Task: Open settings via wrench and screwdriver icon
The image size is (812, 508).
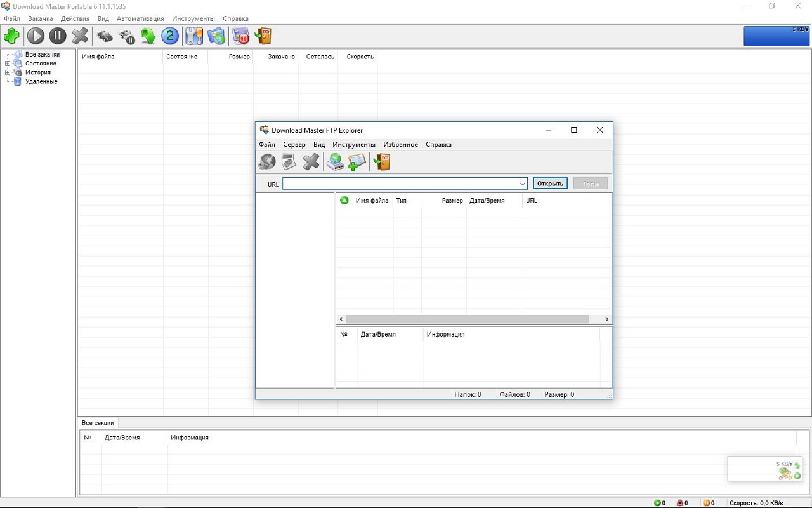Action: (x=193, y=36)
